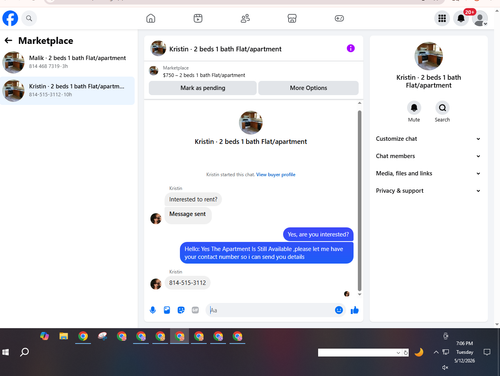Click chat scroll down arrow

[x=359, y=294]
